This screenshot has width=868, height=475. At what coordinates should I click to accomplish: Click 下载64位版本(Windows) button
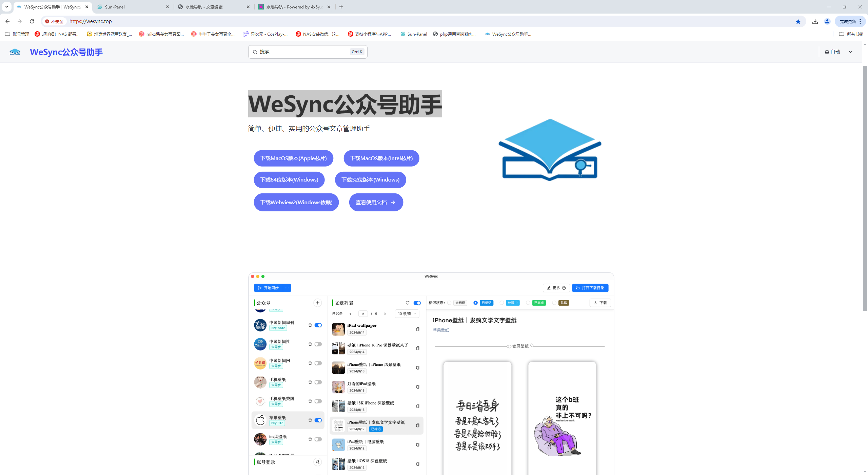click(289, 180)
